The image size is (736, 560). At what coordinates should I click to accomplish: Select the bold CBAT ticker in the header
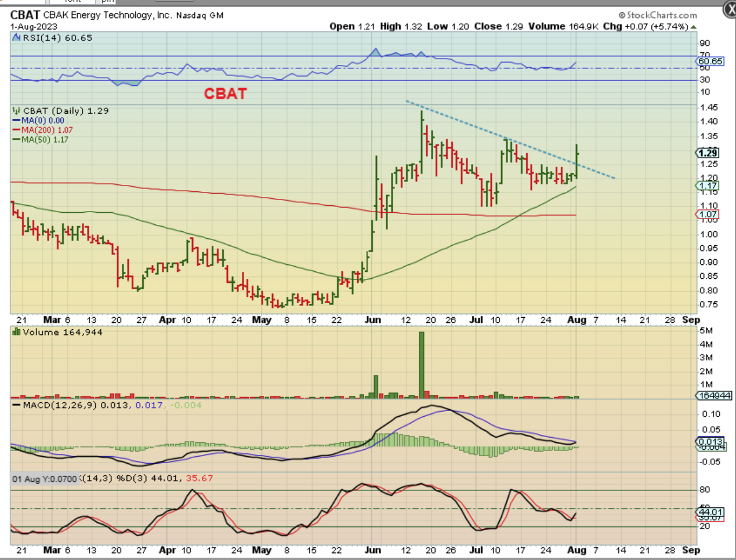(x=25, y=15)
